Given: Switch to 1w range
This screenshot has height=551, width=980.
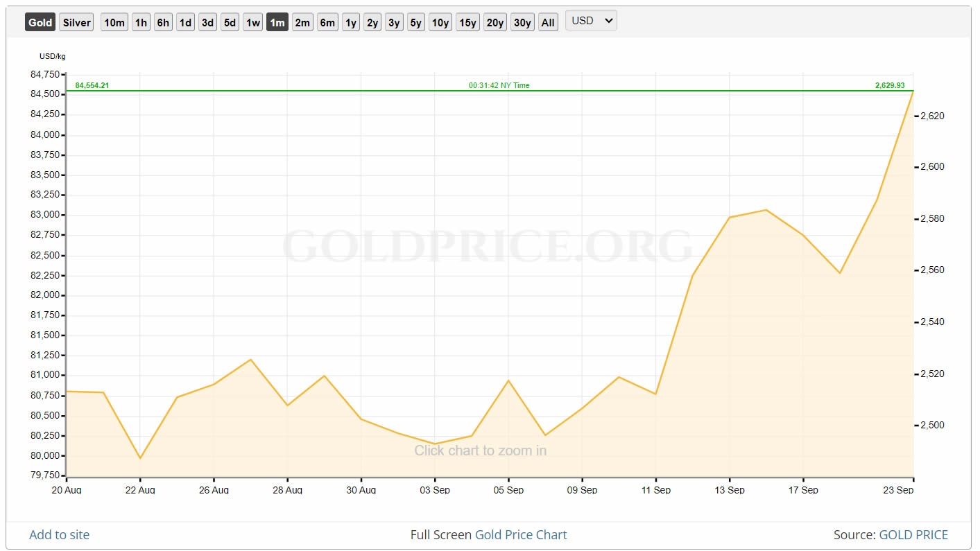Looking at the screenshot, I should pos(253,23).
